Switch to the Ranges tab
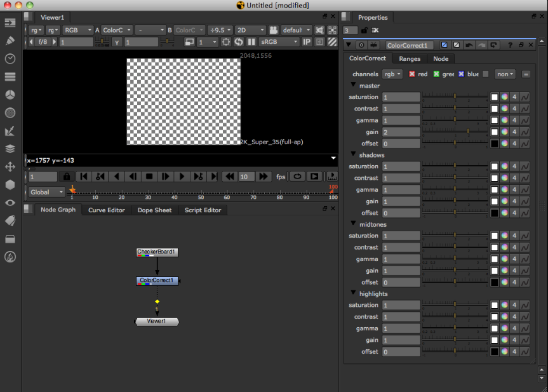The height and width of the screenshot is (392, 548). tap(410, 58)
